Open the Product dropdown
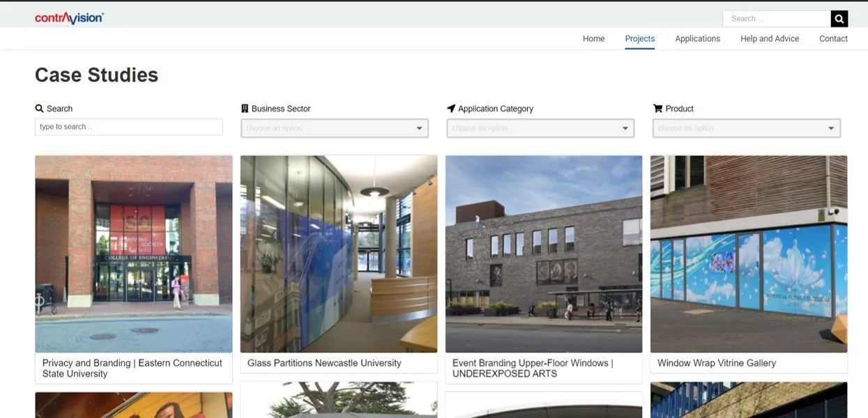Image resolution: width=868 pixels, height=418 pixels. click(x=747, y=128)
